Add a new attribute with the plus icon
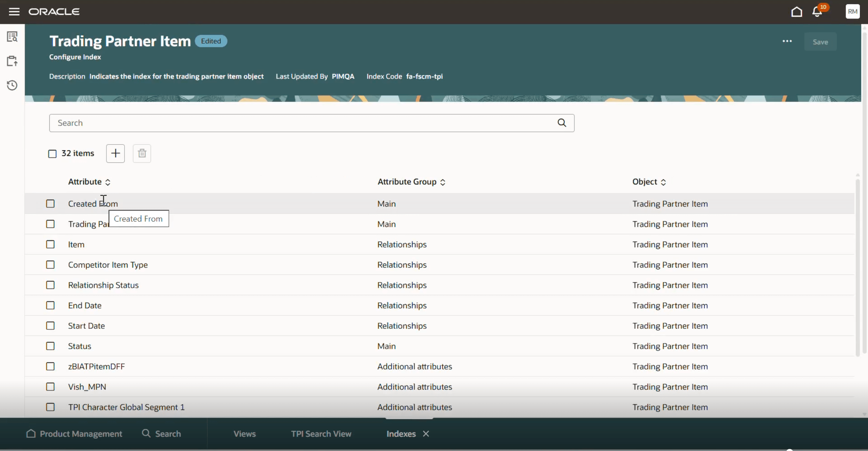 pyautogui.click(x=115, y=153)
